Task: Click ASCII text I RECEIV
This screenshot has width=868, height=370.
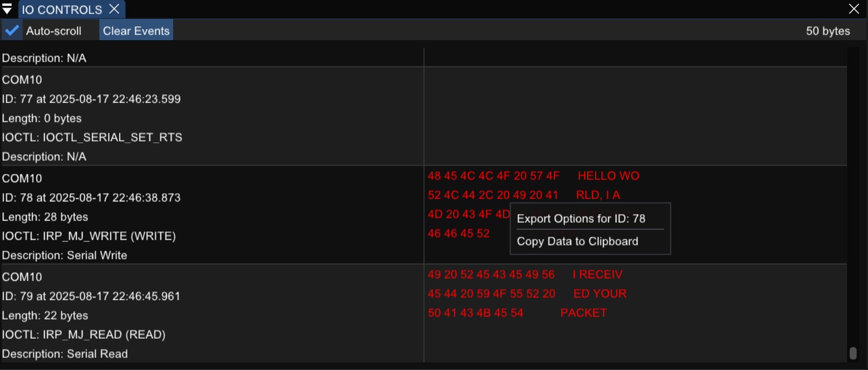Action: point(597,274)
